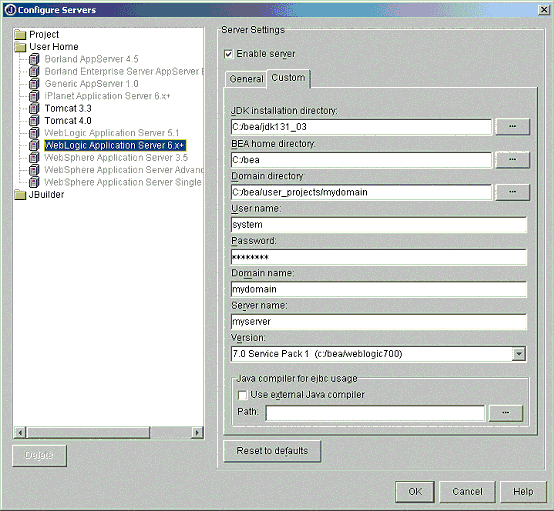Select WebSphere Application Server 3.5
554x511 pixels.
coord(116,158)
